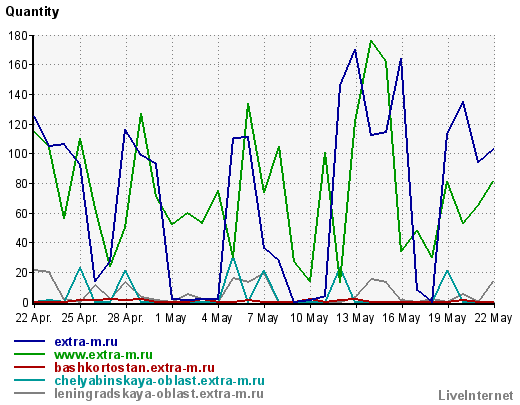
Task: Click the extra-m.ru legend label
Action: point(86,342)
